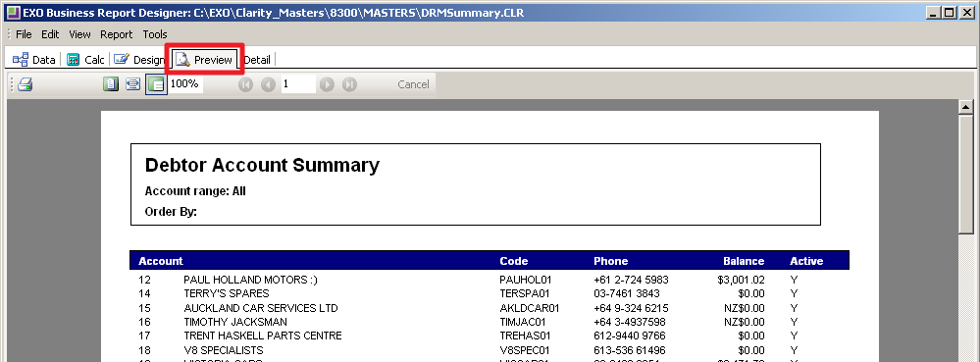Click the Cancel button in toolbar
The image size is (980, 362).
(413, 84)
